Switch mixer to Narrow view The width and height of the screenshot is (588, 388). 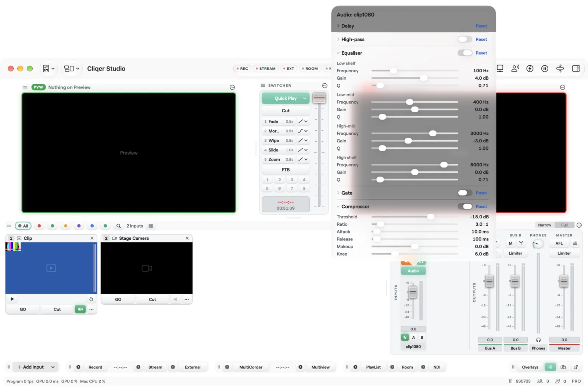(x=544, y=225)
